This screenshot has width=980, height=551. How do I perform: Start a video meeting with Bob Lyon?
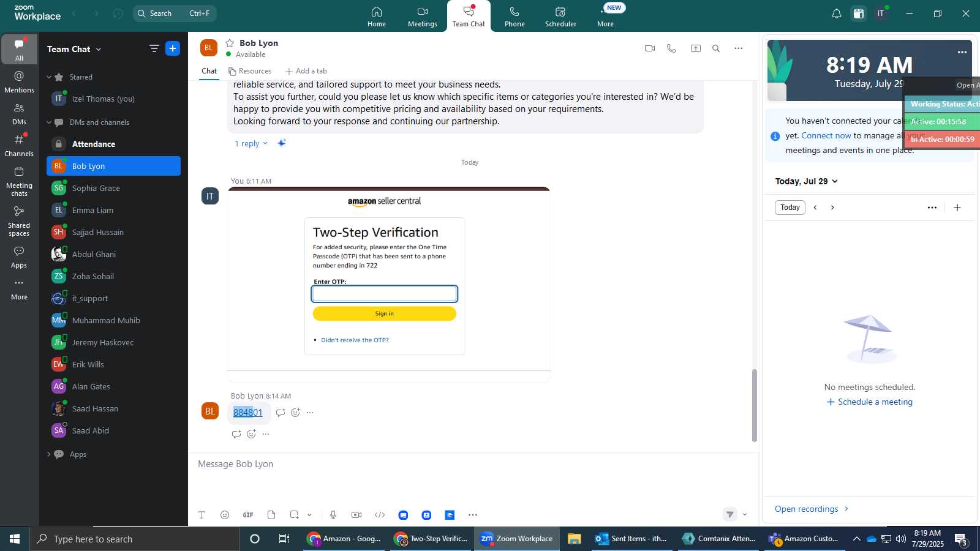(x=650, y=48)
